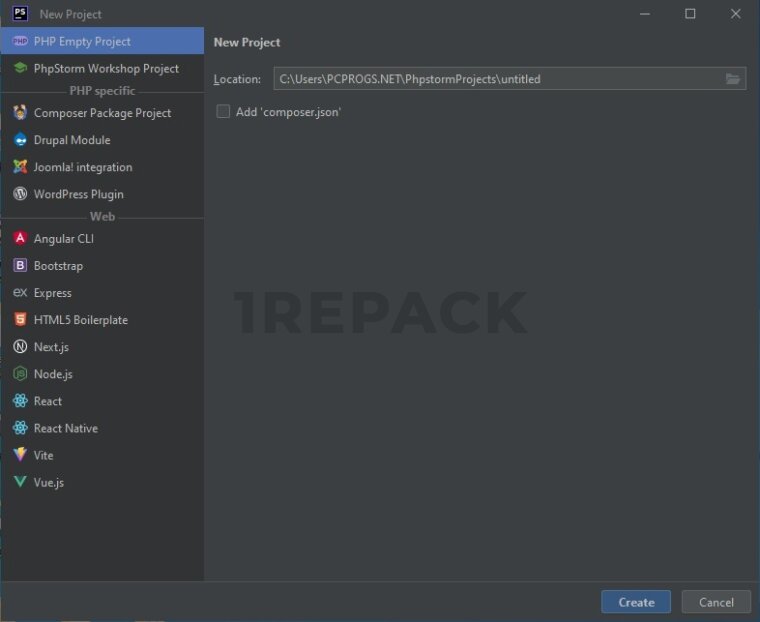Select the Angular CLI red icon

coord(19,239)
